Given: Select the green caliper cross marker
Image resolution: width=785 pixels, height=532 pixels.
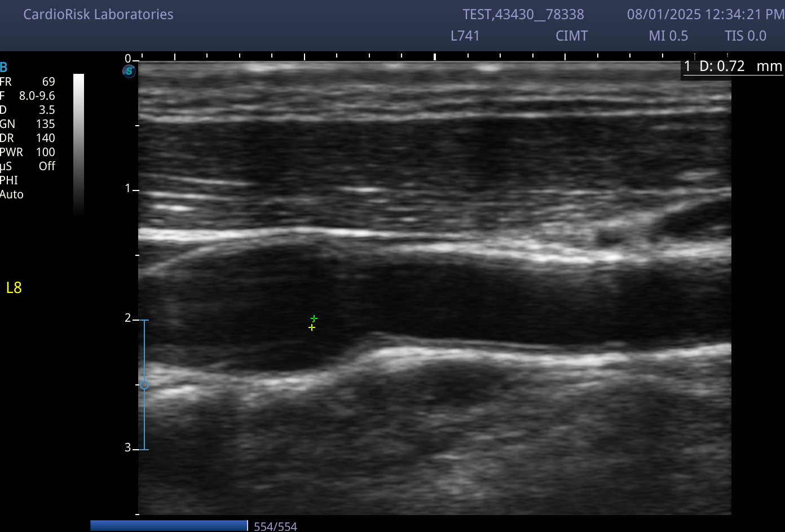Looking at the screenshot, I should 314,319.
